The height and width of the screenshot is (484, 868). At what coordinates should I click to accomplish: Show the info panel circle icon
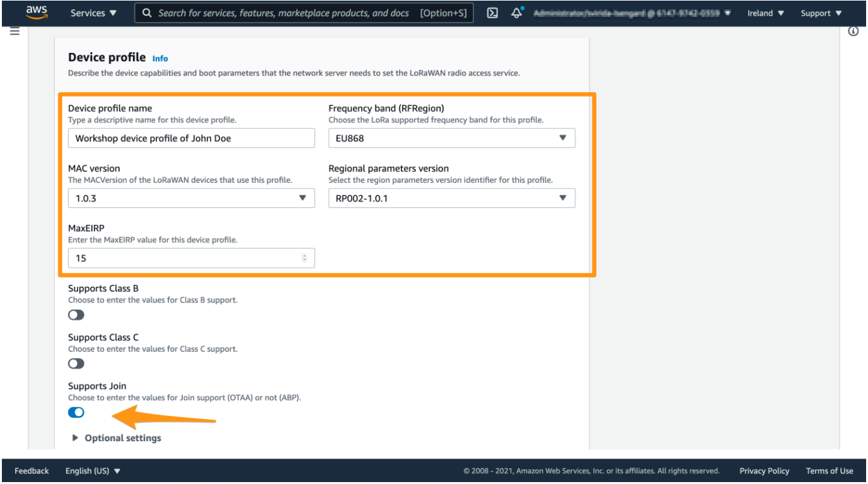pyautogui.click(x=854, y=31)
